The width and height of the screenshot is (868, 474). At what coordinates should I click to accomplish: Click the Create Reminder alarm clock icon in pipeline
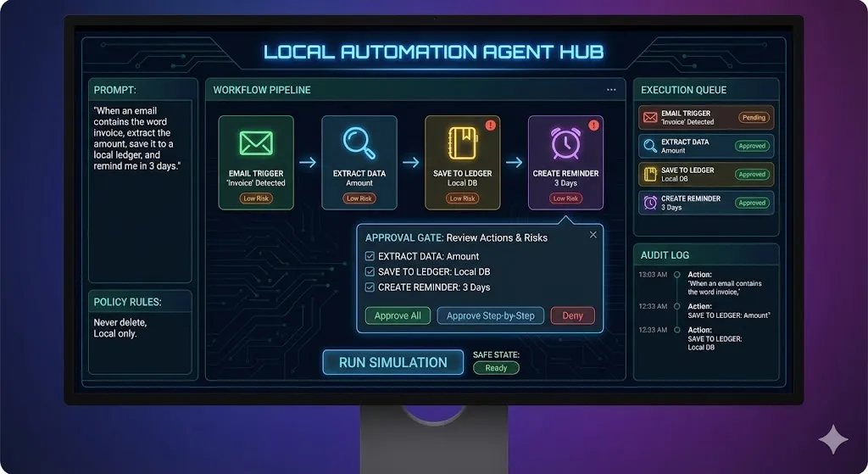tap(565, 142)
